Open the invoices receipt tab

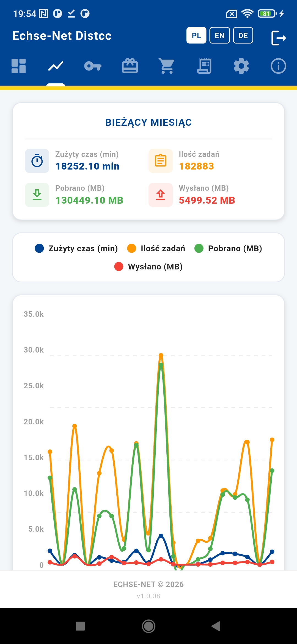click(204, 66)
